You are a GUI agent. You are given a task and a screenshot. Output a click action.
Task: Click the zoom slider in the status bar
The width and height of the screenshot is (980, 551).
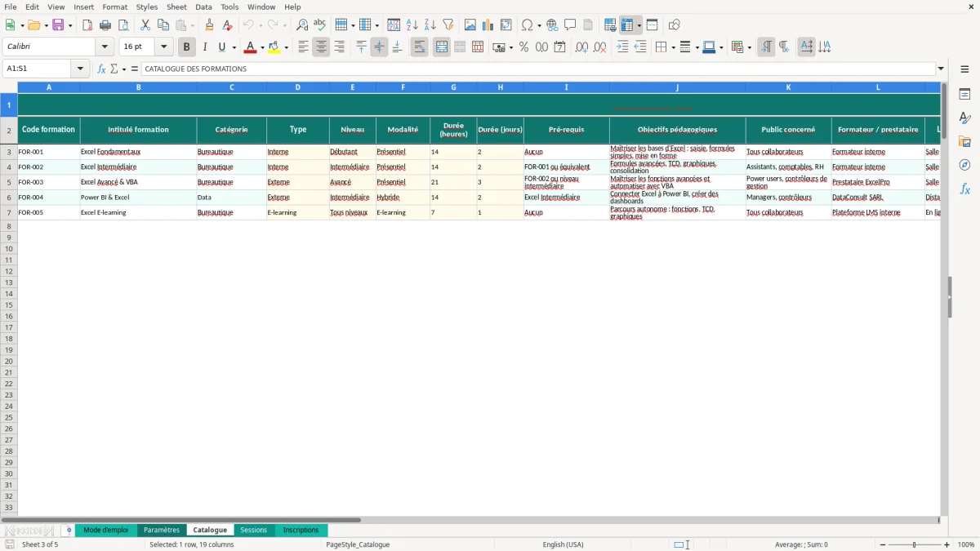[914, 544]
